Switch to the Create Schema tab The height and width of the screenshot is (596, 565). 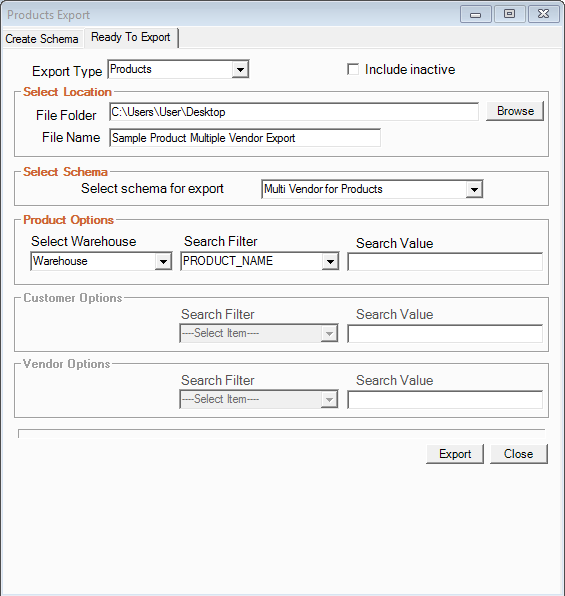click(x=42, y=39)
